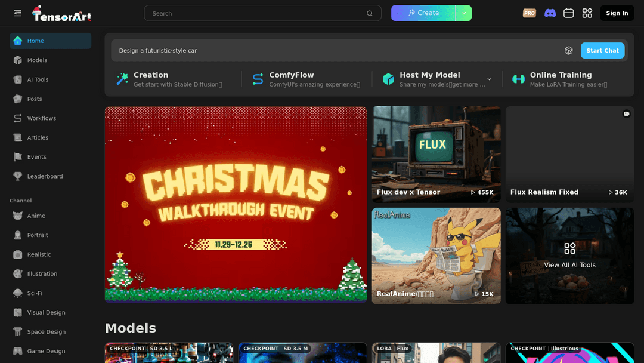The image size is (644, 363).
Task: Click the Visual Design channel icon
Action: 18,312
